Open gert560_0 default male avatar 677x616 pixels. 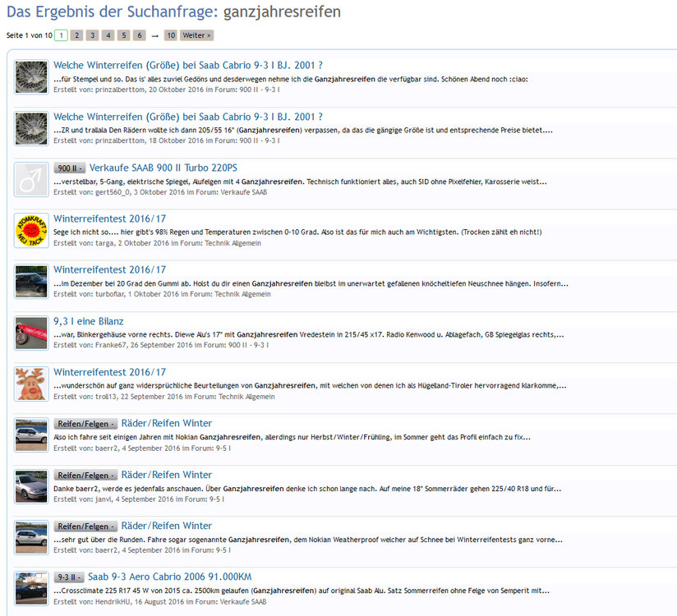click(31, 180)
